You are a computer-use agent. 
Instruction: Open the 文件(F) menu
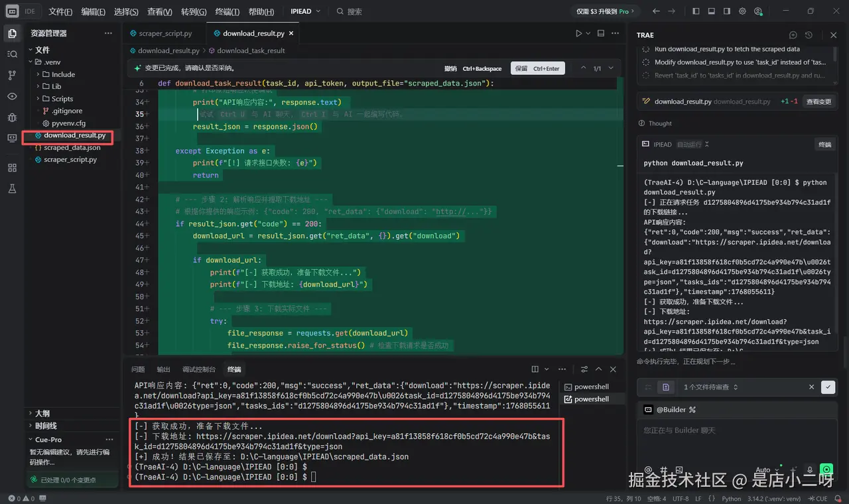pyautogui.click(x=60, y=12)
